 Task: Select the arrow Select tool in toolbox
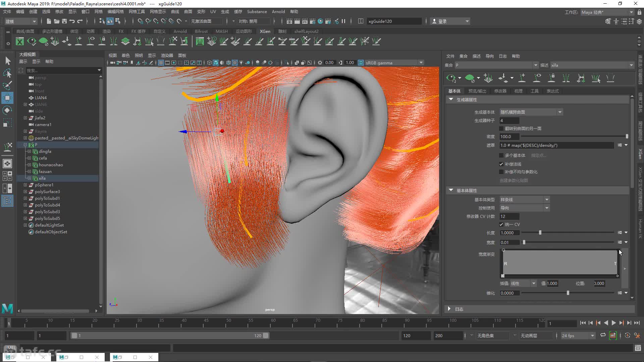(8, 61)
